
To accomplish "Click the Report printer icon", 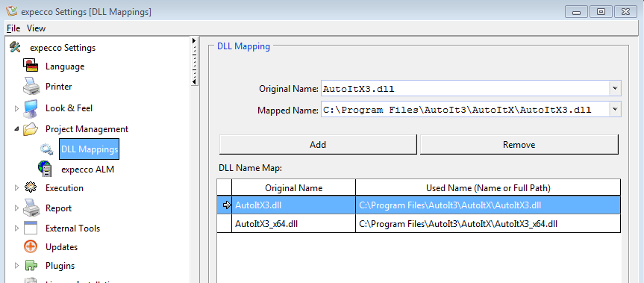I will pos(31,208).
